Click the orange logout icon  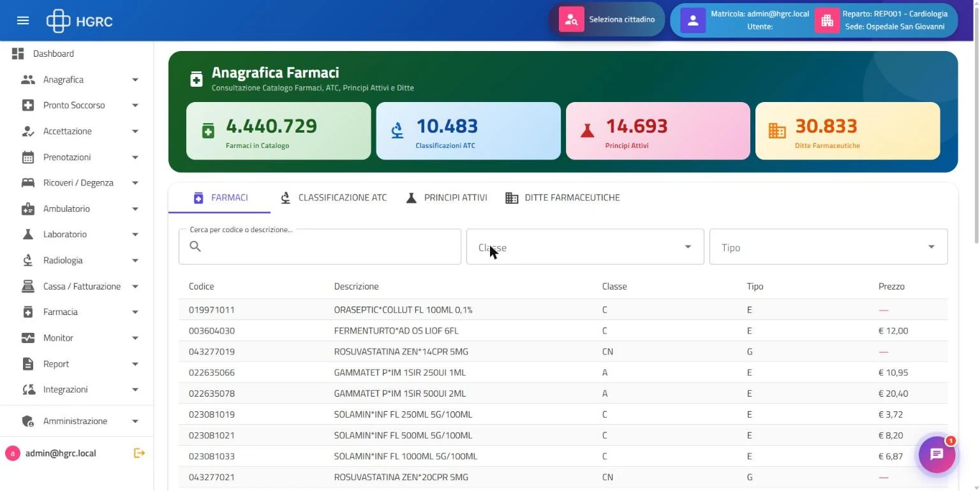coord(139,453)
